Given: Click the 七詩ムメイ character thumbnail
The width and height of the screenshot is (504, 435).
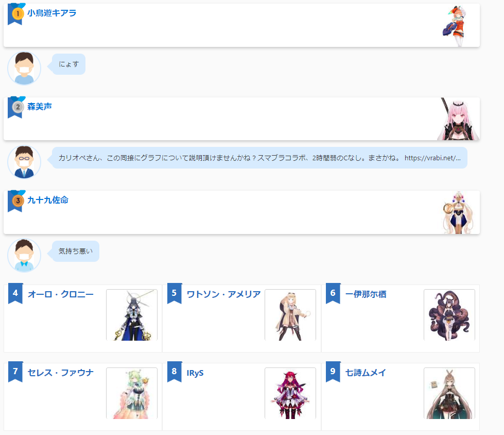Looking at the screenshot, I should [x=449, y=393].
